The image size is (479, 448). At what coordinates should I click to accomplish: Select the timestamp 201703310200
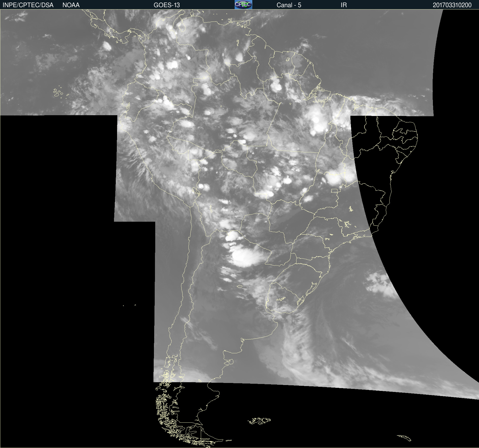pos(452,5)
